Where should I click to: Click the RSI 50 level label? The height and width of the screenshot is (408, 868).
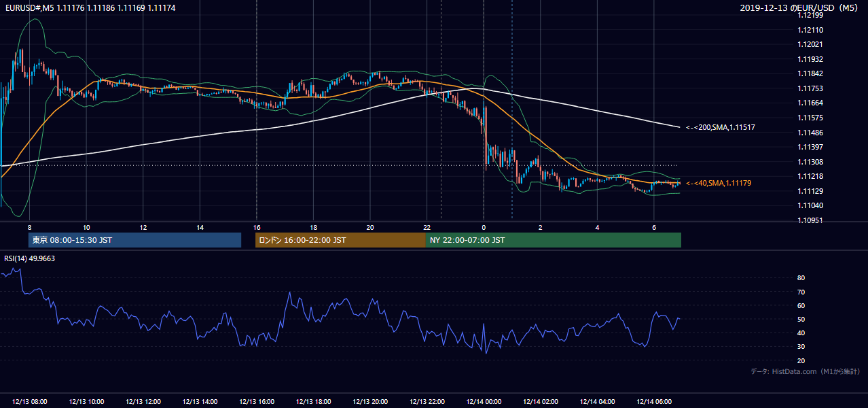click(801, 319)
